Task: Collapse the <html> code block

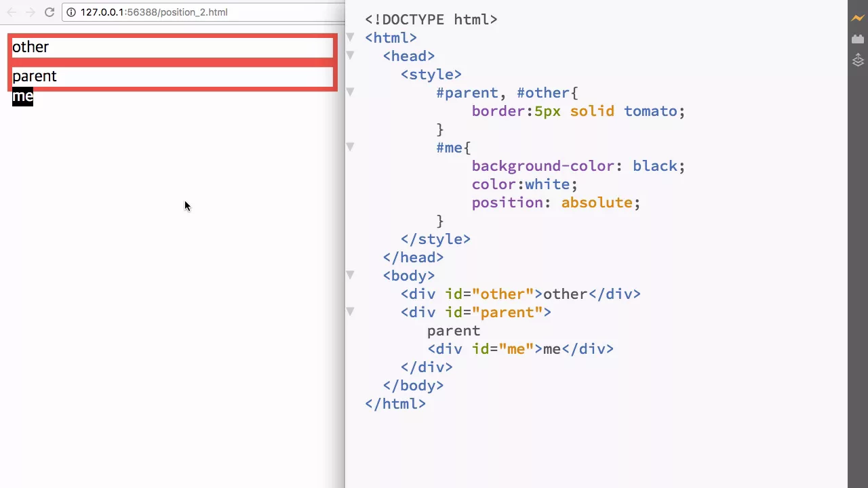Action: click(350, 37)
